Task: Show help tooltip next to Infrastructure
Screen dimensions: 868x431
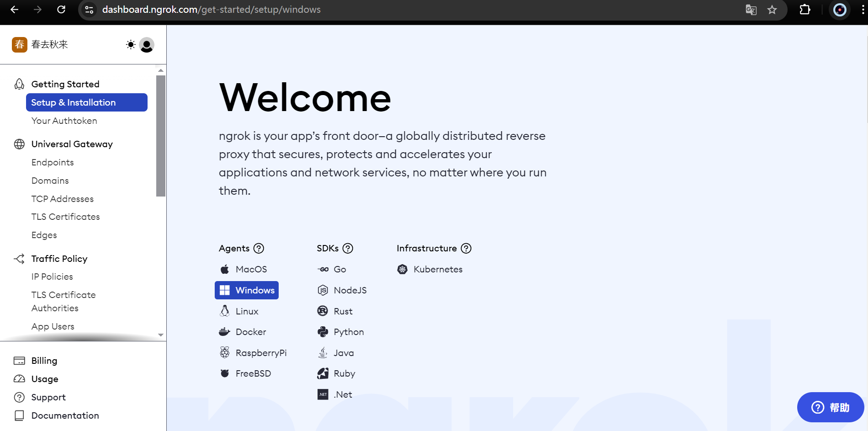Action: click(466, 248)
